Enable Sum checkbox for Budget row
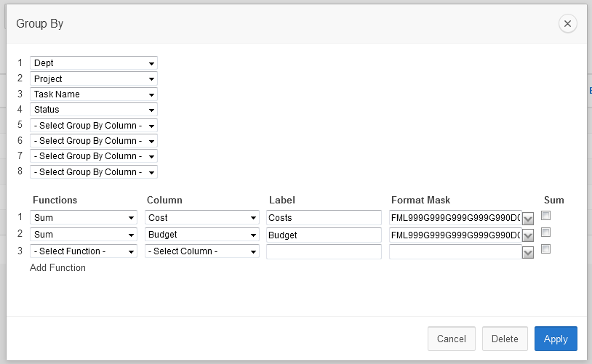Screen dimensions: 592x364 click(546, 232)
